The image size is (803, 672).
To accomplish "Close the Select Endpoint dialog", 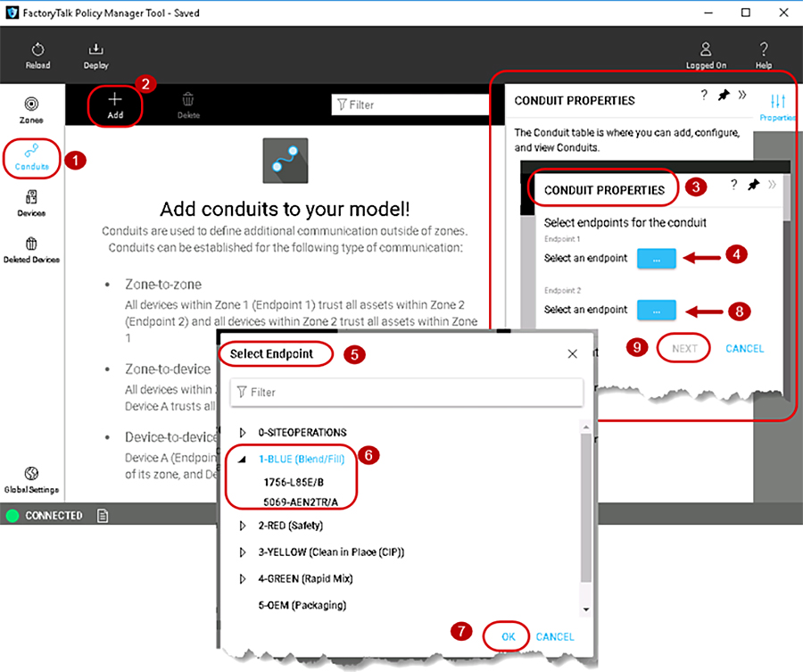I will [x=573, y=354].
